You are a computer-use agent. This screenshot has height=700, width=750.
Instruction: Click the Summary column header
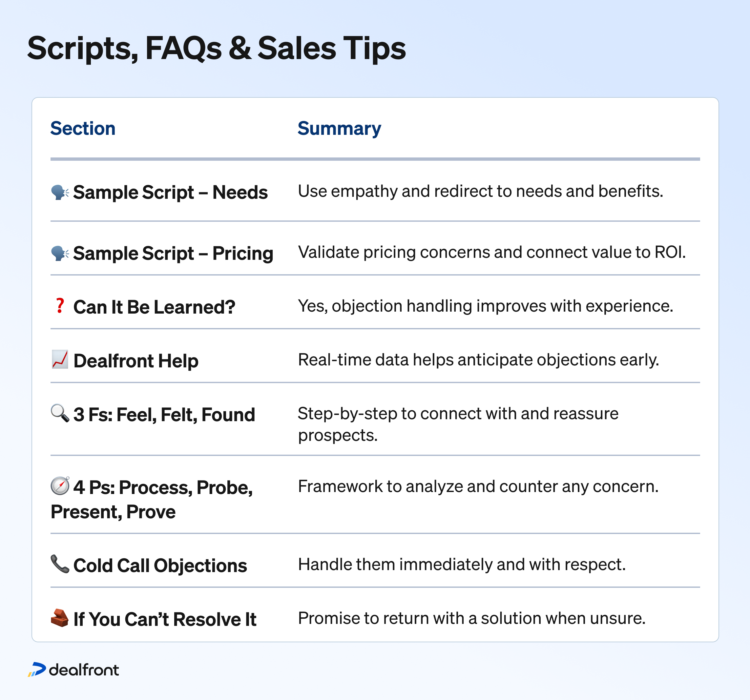339,129
